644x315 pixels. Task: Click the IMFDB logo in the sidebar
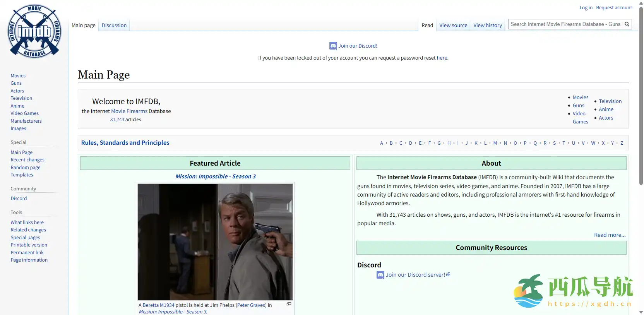pos(34,31)
